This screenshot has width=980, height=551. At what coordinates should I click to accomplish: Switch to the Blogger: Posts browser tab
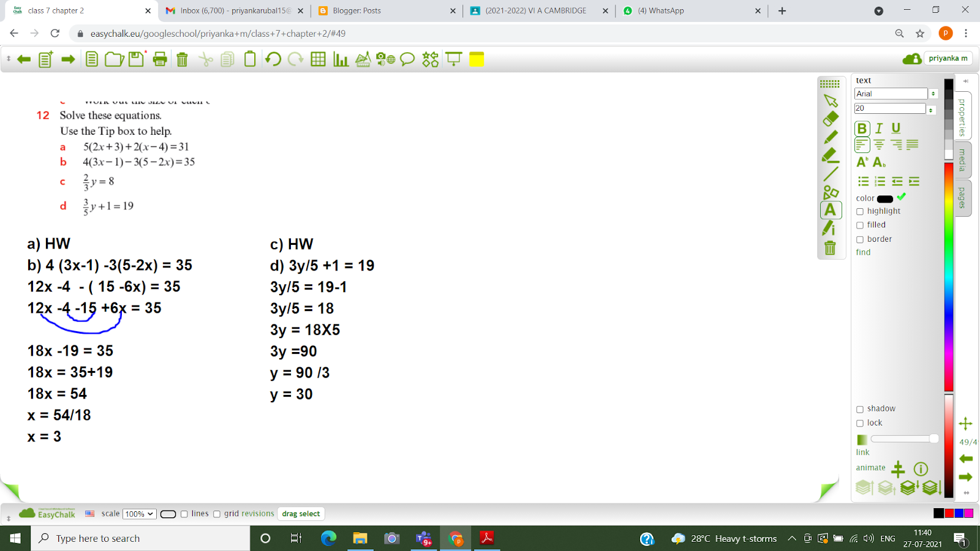pos(386,11)
